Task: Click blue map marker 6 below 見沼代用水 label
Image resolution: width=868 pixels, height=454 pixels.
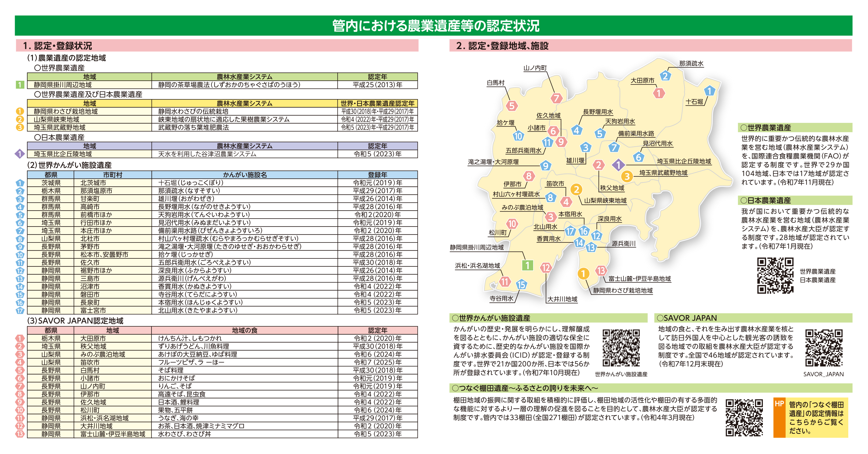Action: [x=638, y=157]
